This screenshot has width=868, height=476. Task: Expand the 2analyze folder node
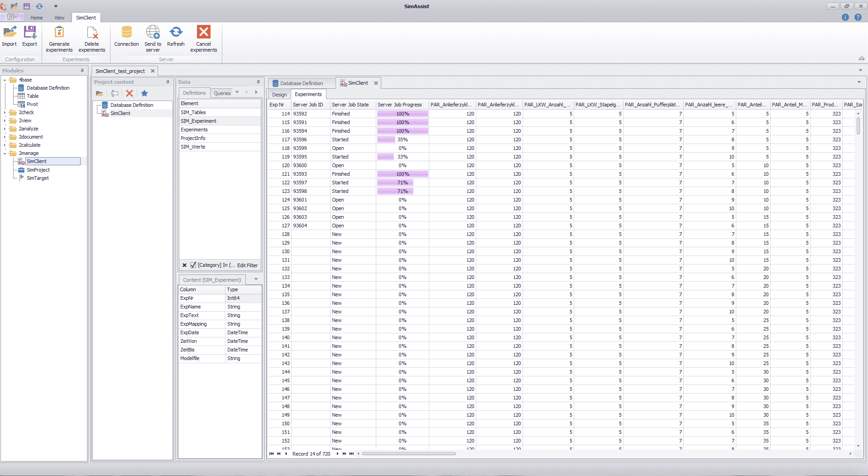coord(5,129)
